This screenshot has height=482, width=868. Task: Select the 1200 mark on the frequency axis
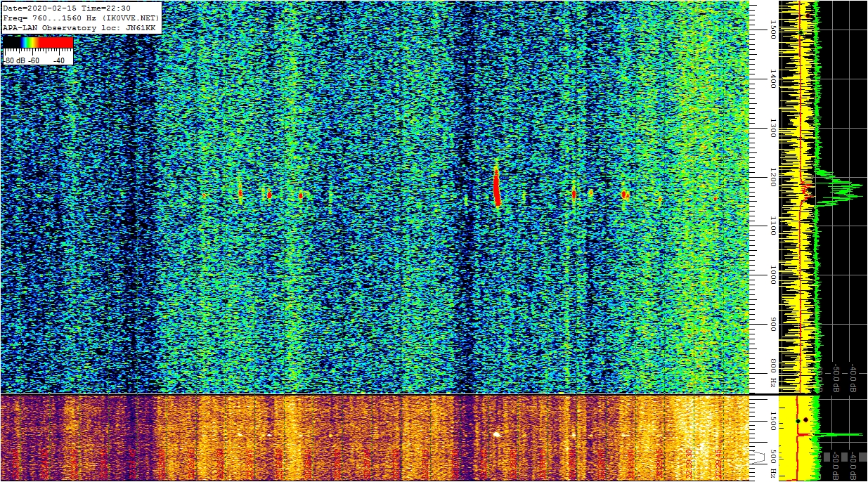pos(773,177)
